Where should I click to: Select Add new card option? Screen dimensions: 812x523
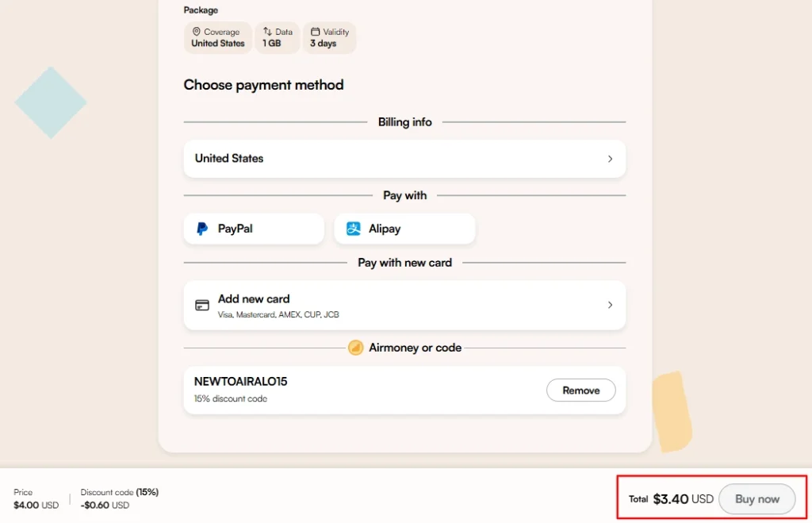coord(404,305)
